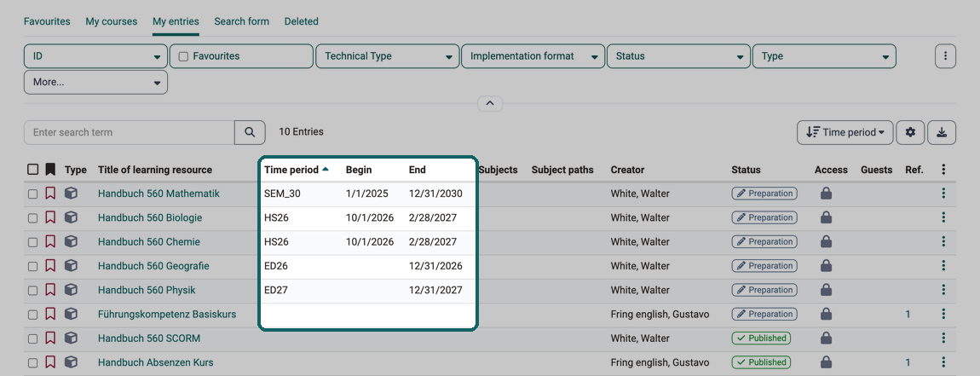Open Führungskompetenz Basiskurs link
Image resolution: width=980 pixels, height=376 pixels.
point(167,314)
